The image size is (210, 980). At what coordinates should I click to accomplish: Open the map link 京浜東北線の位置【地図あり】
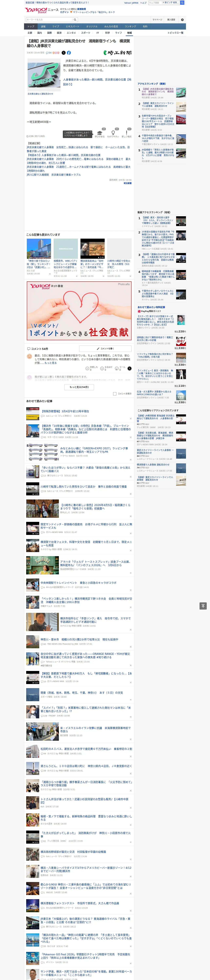97,82
